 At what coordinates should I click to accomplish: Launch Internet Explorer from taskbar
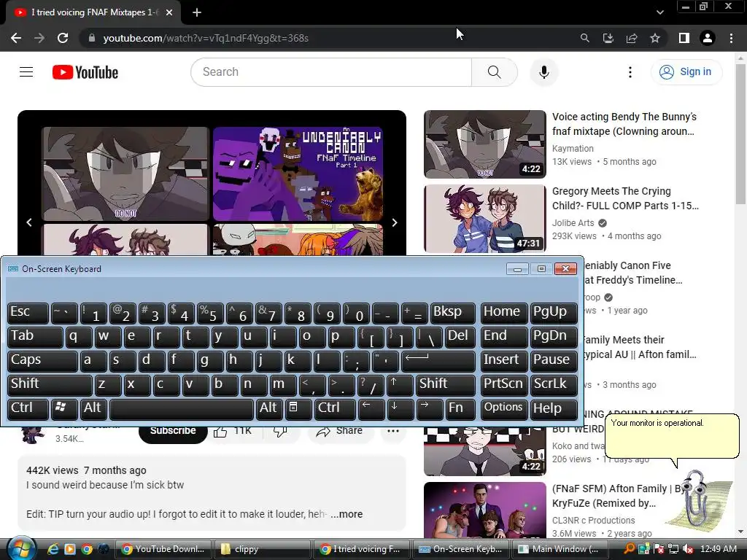(x=53, y=549)
